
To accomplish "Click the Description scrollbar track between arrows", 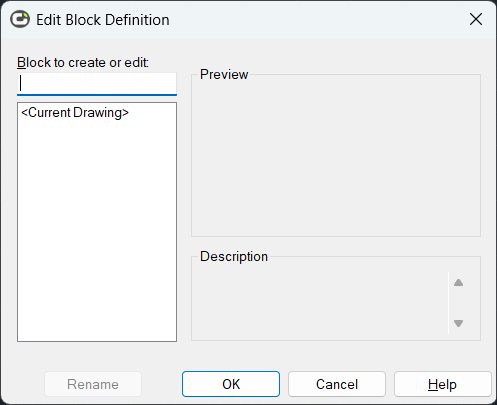I will tap(458, 303).
